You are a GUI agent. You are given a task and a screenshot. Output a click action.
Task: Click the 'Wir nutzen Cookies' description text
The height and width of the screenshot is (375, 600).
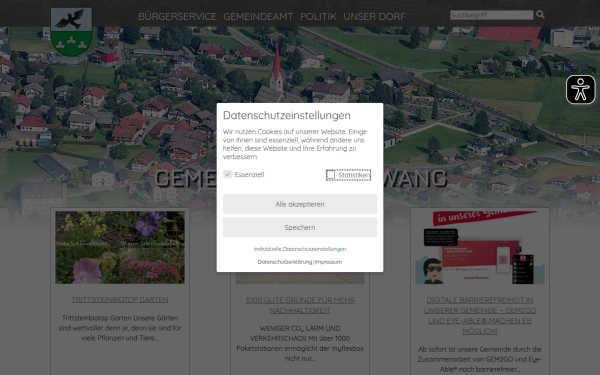(295, 144)
